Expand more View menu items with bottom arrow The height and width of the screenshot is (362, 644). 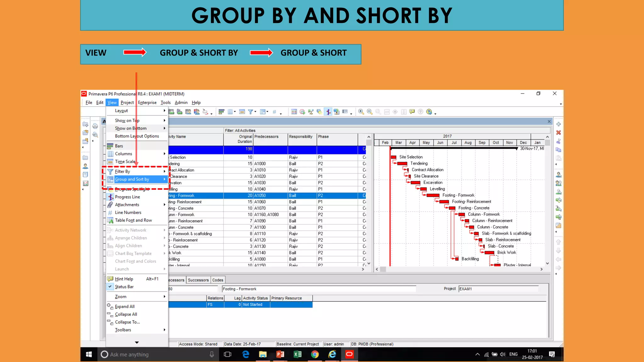137,343
